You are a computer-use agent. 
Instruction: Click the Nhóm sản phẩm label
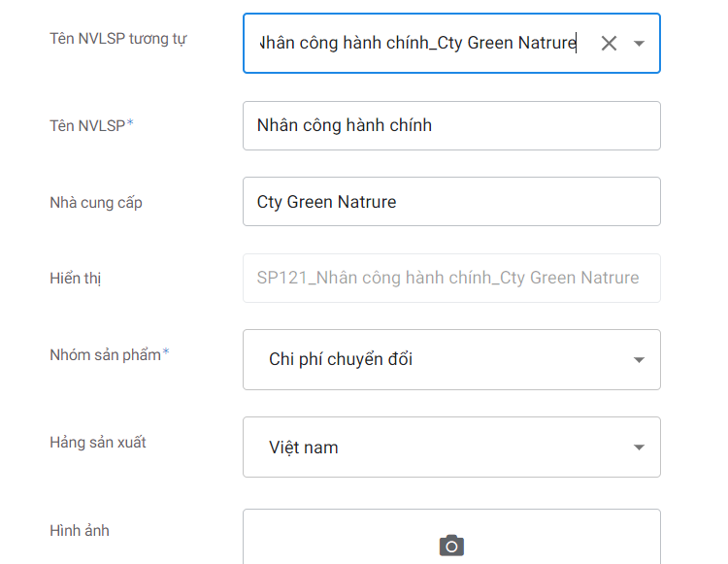coord(105,354)
